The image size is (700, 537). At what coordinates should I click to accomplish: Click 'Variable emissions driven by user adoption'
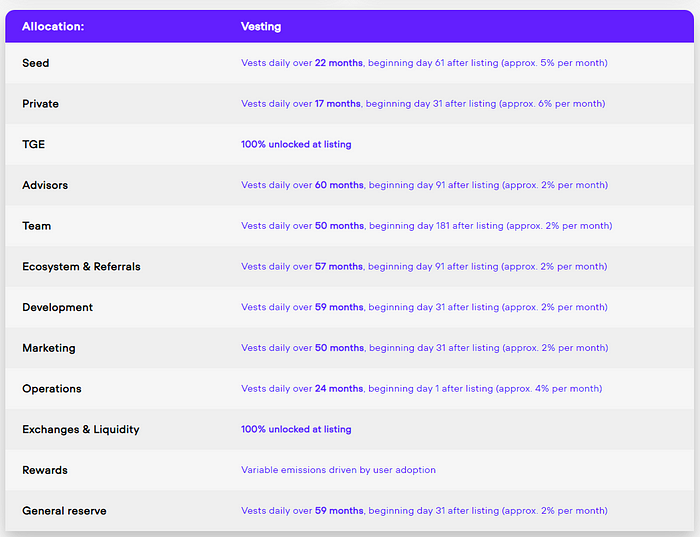(338, 470)
